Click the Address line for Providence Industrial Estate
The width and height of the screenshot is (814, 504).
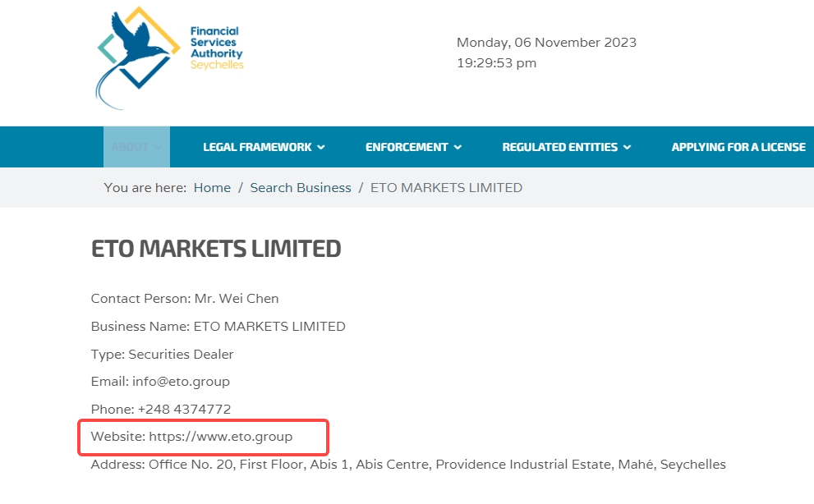point(408,464)
